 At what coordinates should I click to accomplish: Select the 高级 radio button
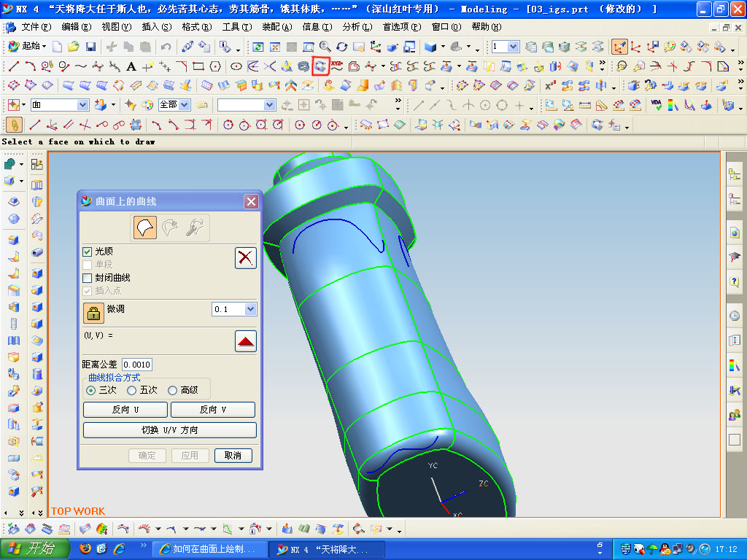(172, 391)
